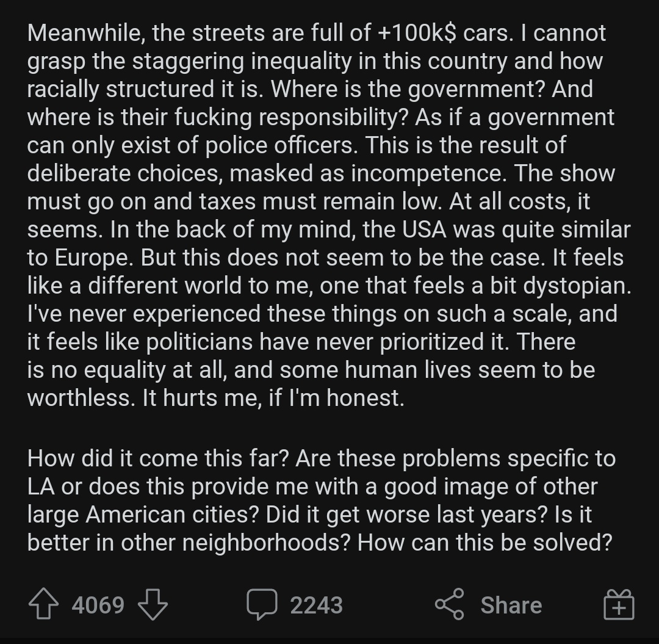This screenshot has width=659, height=644.
Task: Click the question "How can this be solved?"
Action: 485,543
